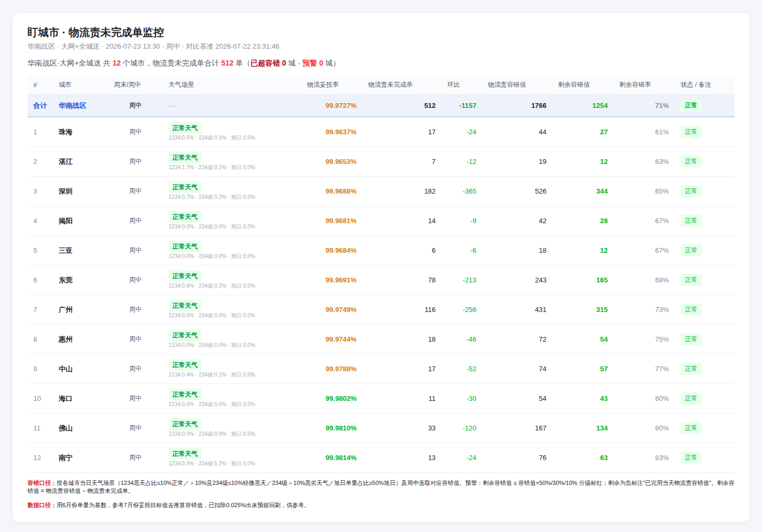Select city name 中山
The height and width of the screenshot is (532, 762).
[x=66, y=369]
